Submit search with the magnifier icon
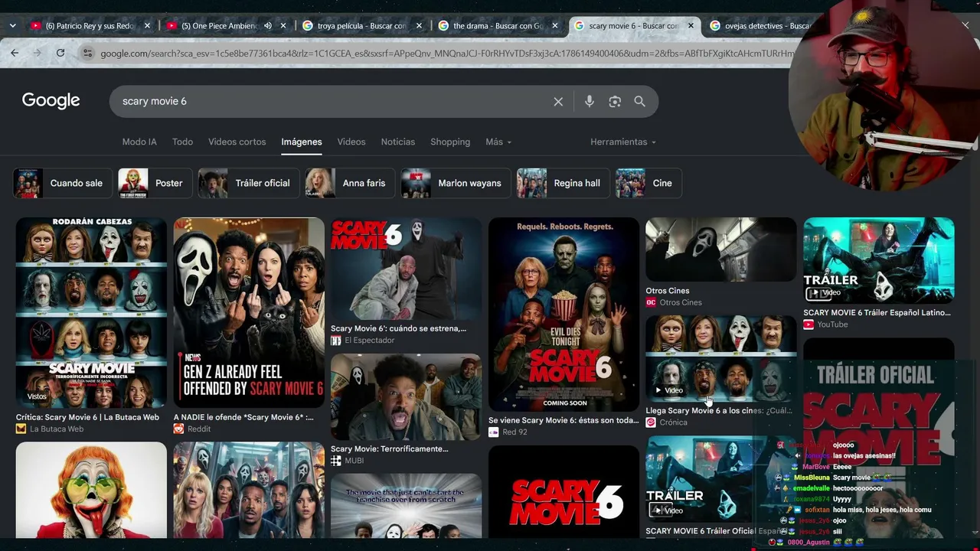This screenshot has height=551, width=980. 639,102
